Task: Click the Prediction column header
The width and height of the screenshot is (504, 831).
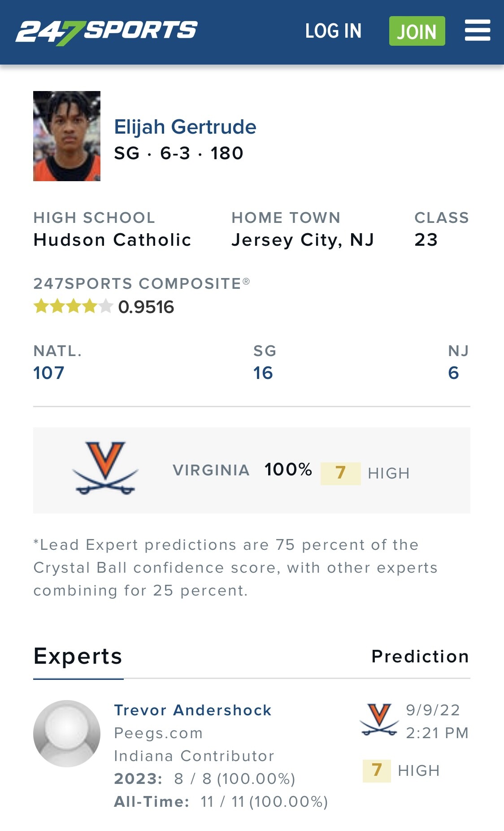Action: click(420, 657)
